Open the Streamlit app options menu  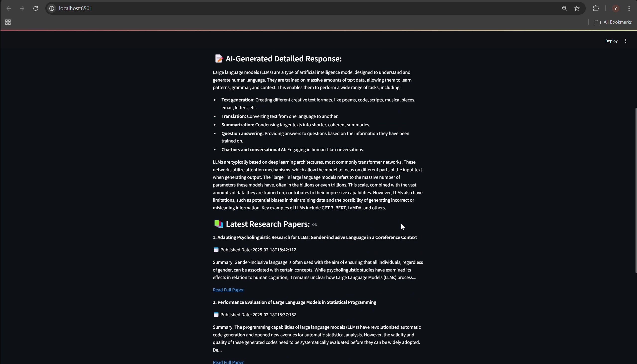click(626, 41)
